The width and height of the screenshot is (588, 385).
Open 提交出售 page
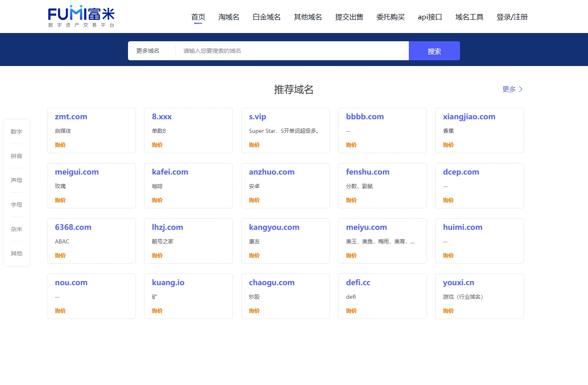point(349,17)
